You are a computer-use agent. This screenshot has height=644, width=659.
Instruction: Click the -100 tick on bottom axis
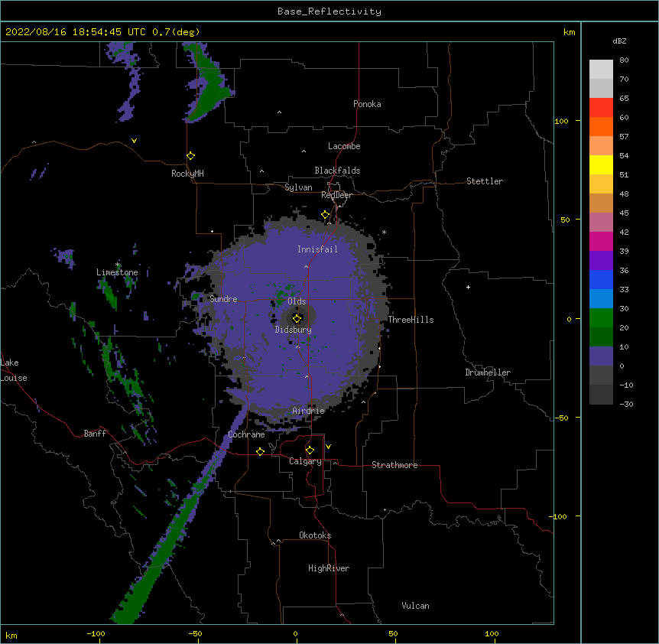tap(96, 633)
